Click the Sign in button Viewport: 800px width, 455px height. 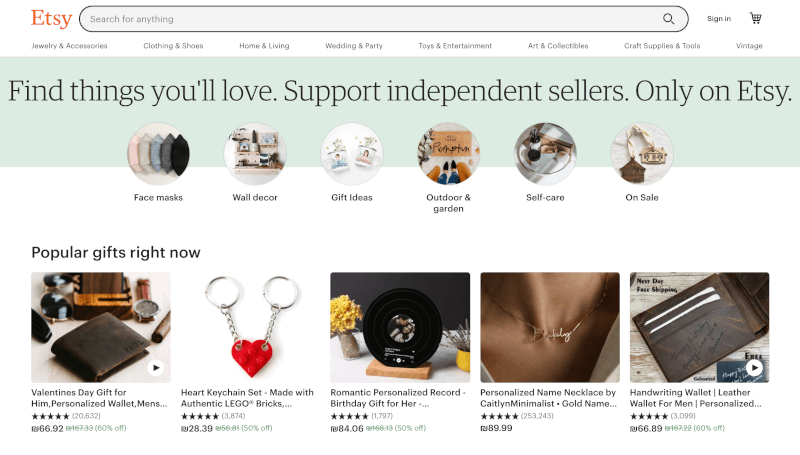[x=719, y=19]
